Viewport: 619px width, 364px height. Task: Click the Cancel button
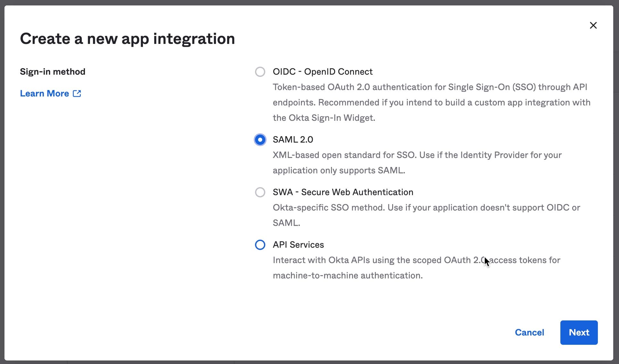(529, 332)
